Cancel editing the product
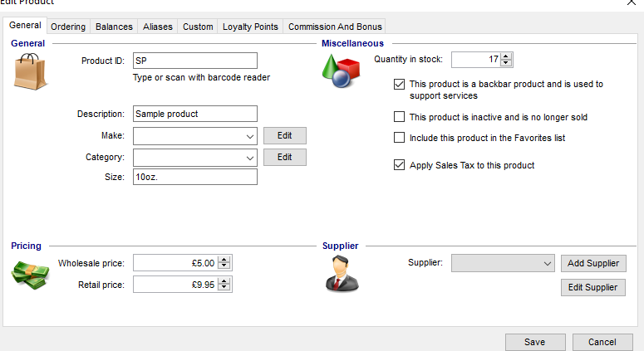 [x=602, y=342]
